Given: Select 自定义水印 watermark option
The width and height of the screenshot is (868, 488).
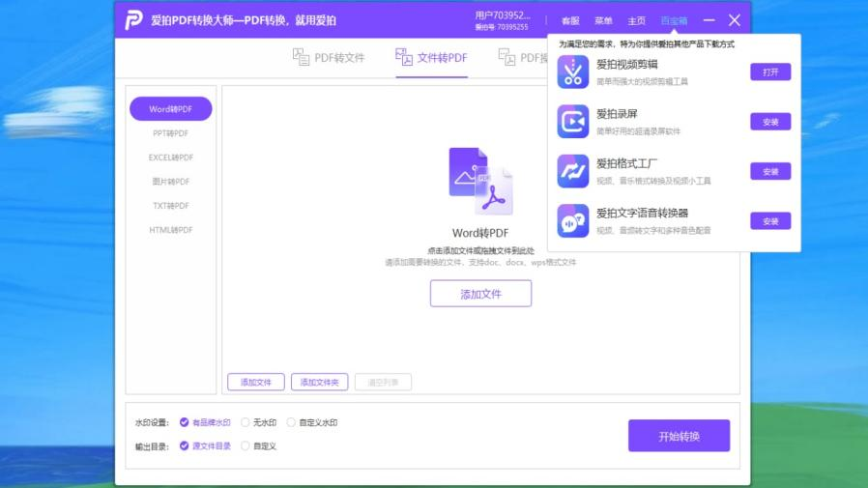Looking at the screenshot, I should pos(311,422).
